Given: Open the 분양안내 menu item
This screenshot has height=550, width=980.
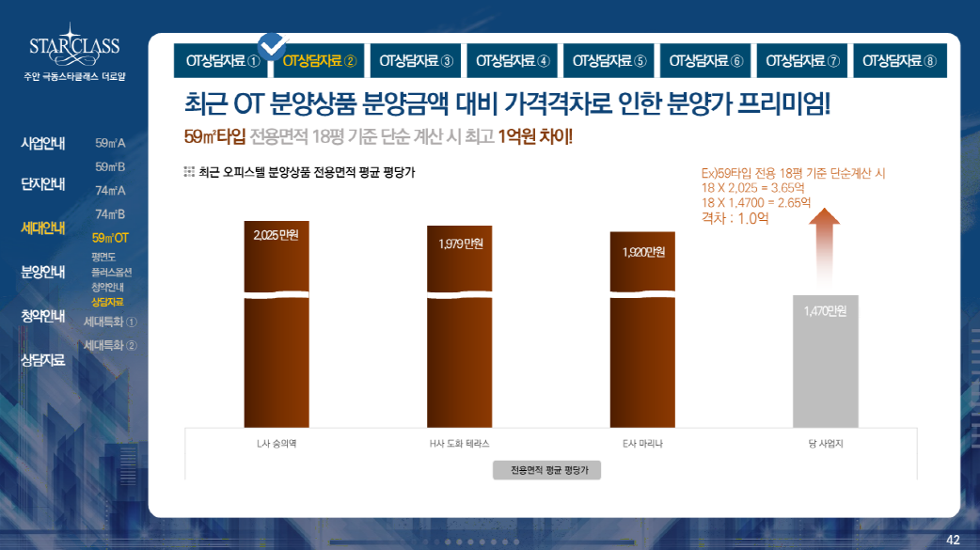Looking at the screenshot, I should 43,273.
